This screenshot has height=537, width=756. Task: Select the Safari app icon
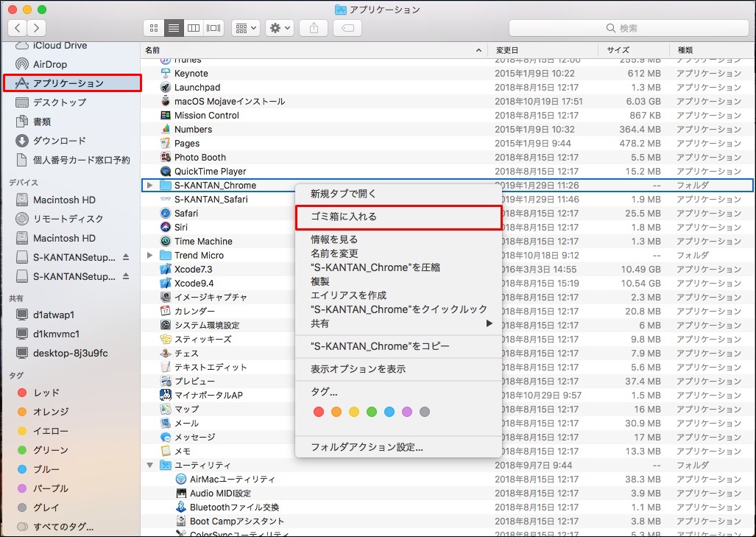(166, 213)
